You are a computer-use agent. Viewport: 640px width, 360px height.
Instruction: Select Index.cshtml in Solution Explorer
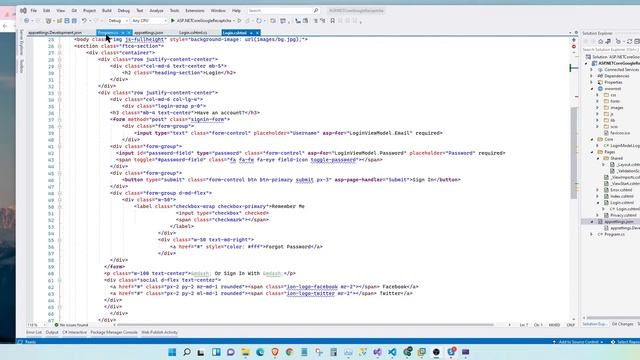tap(622, 196)
